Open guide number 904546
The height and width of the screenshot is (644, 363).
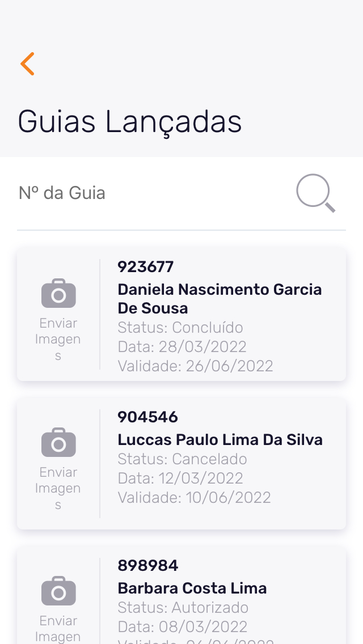coord(147,417)
